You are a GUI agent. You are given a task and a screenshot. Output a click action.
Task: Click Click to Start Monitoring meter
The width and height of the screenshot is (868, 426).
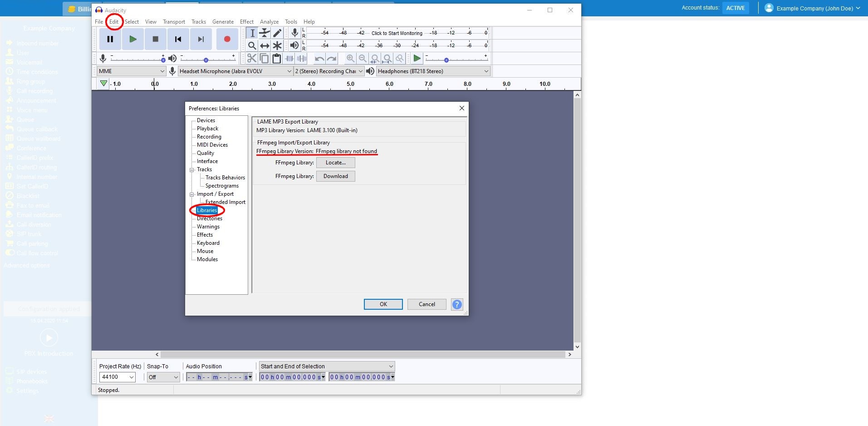click(397, 33)
